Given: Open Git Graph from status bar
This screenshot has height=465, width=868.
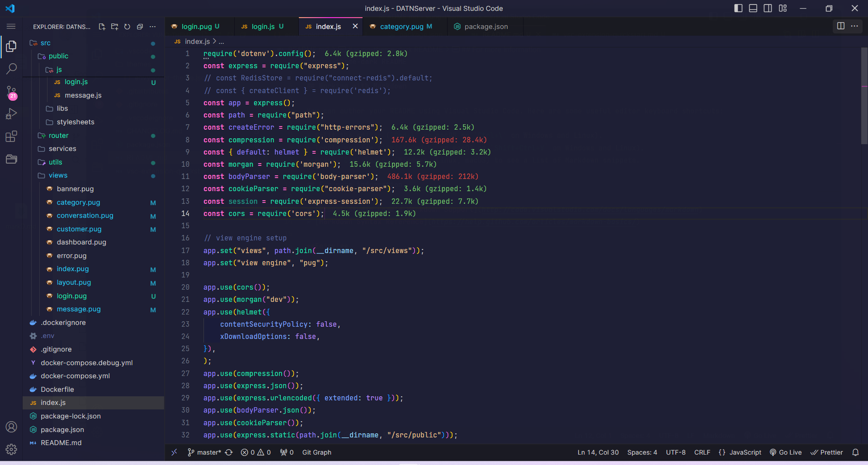Looking at the screenshot, I should pyautogui.click(x=316, y=452).
